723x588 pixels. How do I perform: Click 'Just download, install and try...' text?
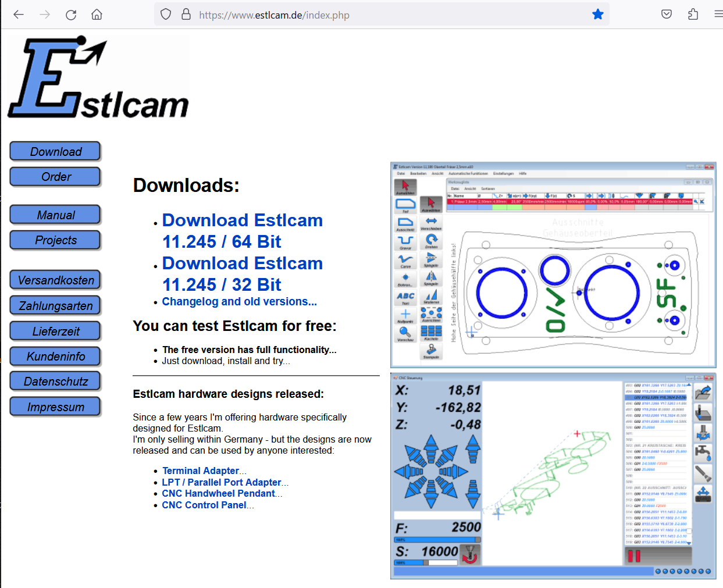pyautogui.click(x=226, y=361)
